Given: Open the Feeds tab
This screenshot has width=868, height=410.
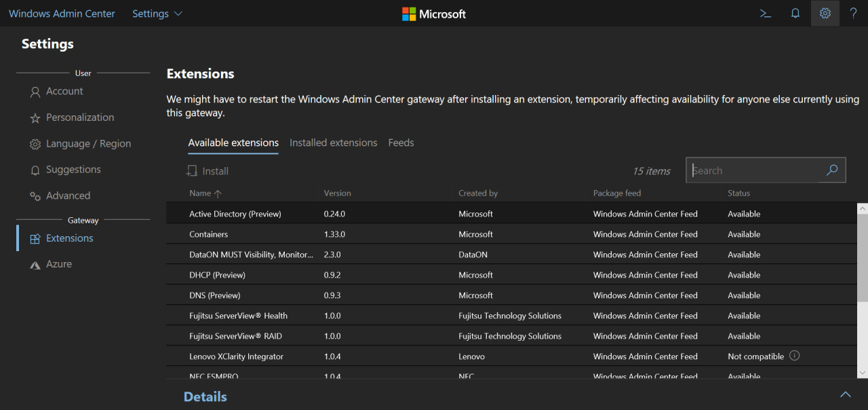Looking at the screenshot, I should point(401,143).
